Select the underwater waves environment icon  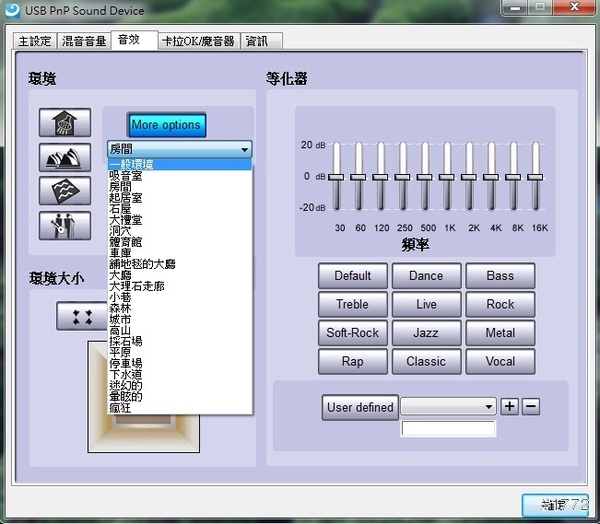pyautogui.click(x=64, y=191)
